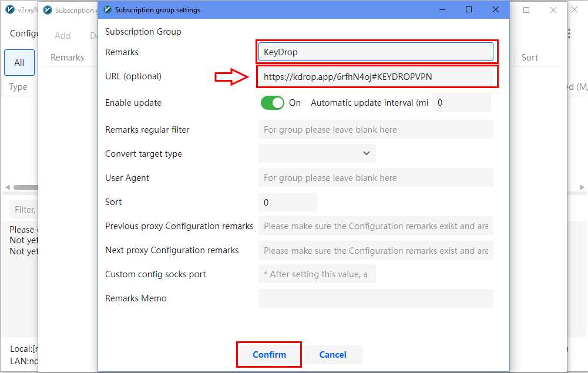Click the Remarks Memo text box
588x373 pixels.
point(375,298)
